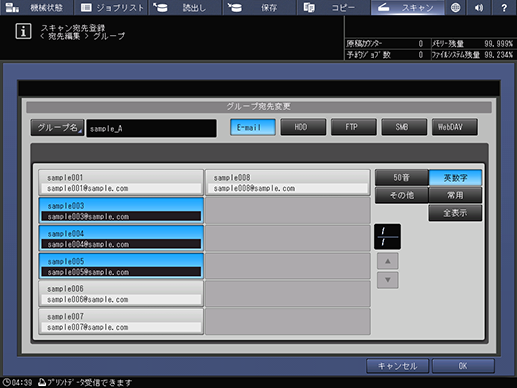Deselect the sample003 address entry
The height and width of the screenshot is (388, 517).
[x=121, y=210]
